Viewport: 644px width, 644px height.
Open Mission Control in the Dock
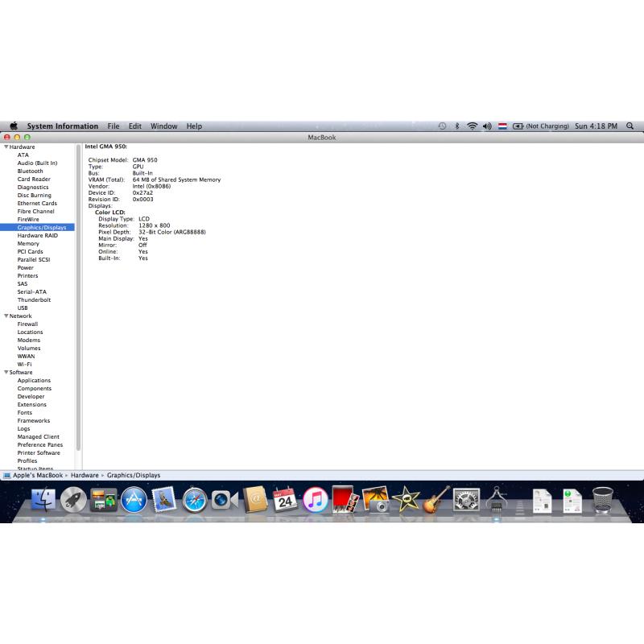[104, 499]
